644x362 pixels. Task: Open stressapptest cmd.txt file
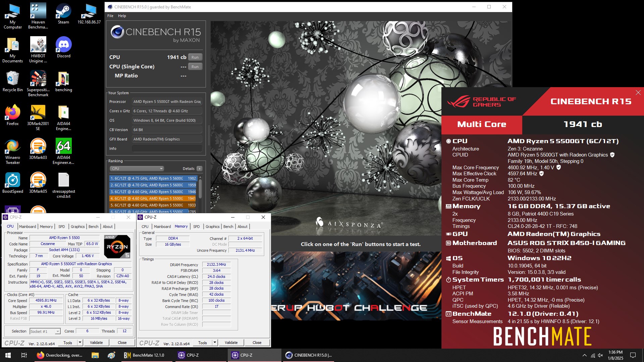click(x=63, y=185)
